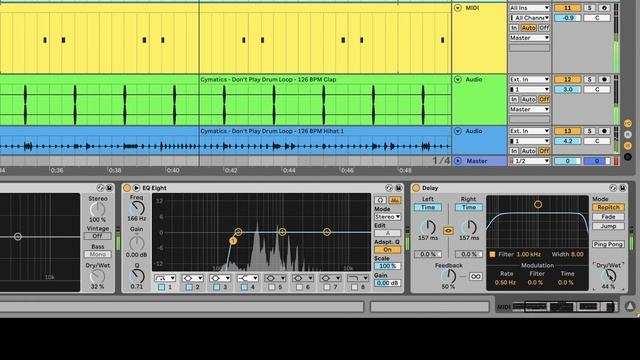Click clip title Cymatics 126 BPM Clap

pos(268,80)
